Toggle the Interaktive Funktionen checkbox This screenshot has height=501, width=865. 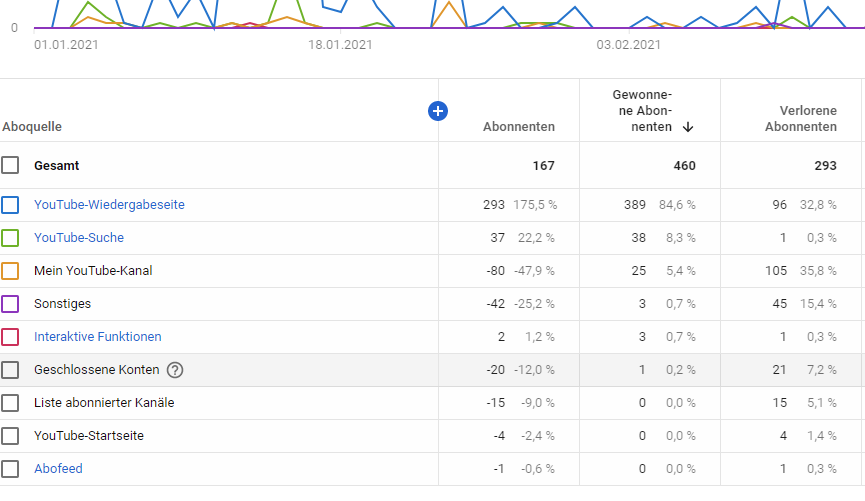tap(10, 337)
